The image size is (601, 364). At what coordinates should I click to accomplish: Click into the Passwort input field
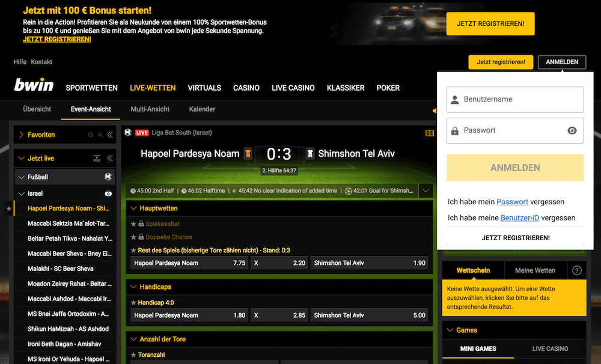(515, 131)
